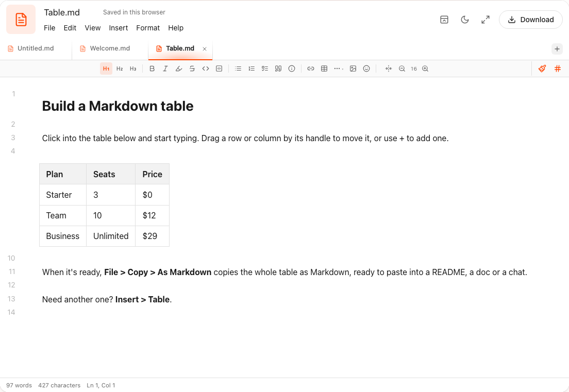Insert a blockquote
This screenshot has width=569, height=392.
pyautogui.click(x=278, y=69)
